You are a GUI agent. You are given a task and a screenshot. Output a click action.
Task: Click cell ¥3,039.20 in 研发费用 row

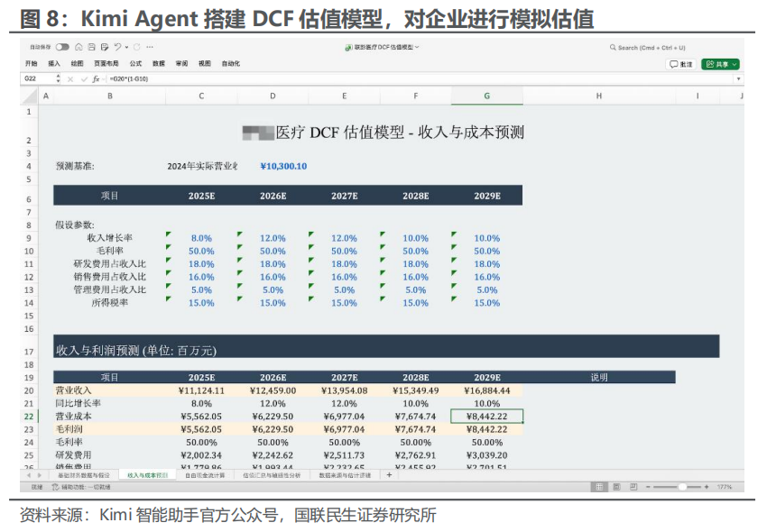click(x=486, y=455)
